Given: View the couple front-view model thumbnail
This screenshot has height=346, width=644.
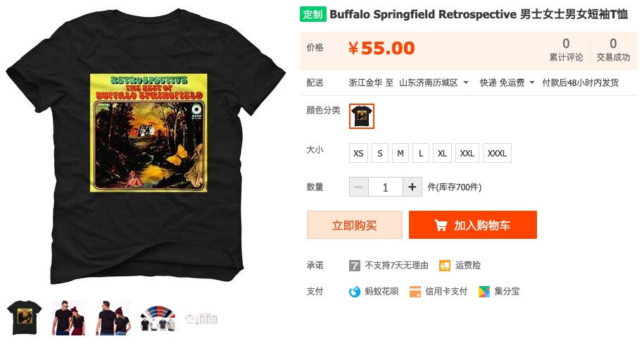Looking at the screenshot, I should pos(68,318).
